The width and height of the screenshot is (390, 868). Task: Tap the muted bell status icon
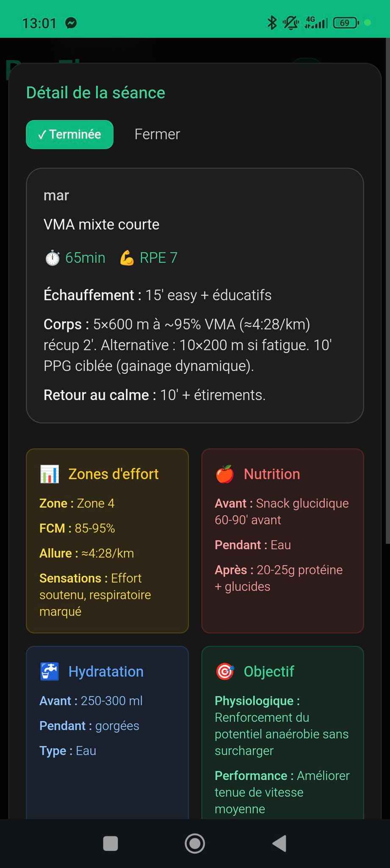[291, 22]
